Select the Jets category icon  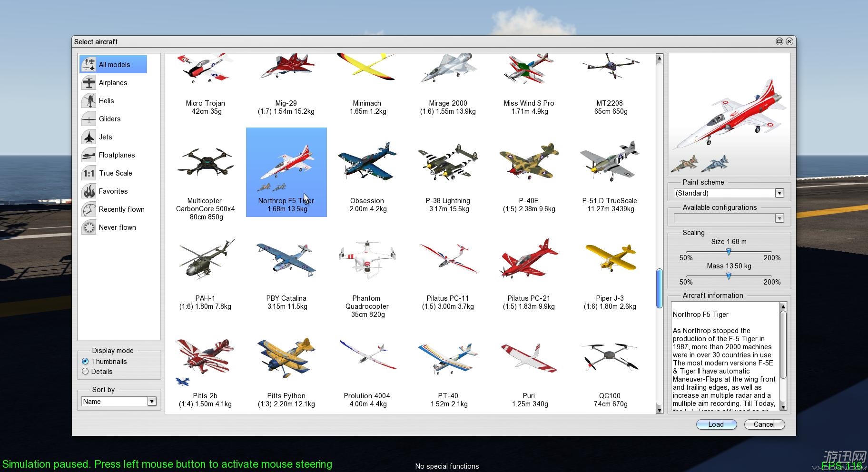tap(89, 137)
